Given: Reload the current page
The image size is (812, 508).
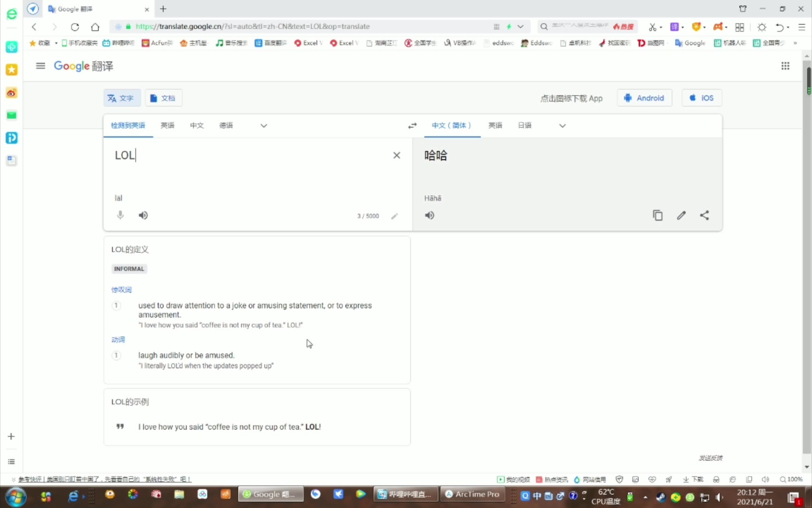Looking at the screenshot, I should pos(75,27).
